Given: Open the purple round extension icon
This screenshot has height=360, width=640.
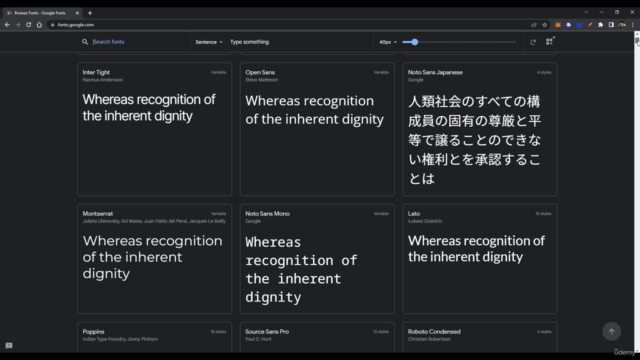Looking at the screenshot, I should 569,25.
